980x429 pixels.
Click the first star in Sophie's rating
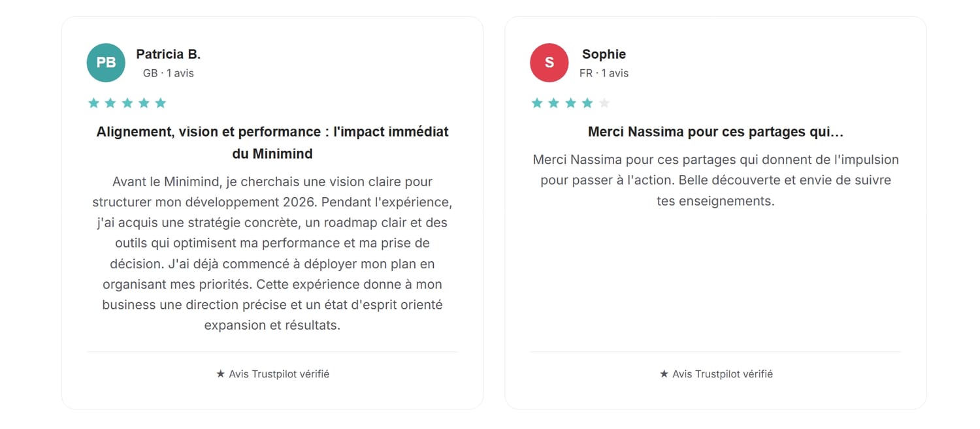click(537, 103)
